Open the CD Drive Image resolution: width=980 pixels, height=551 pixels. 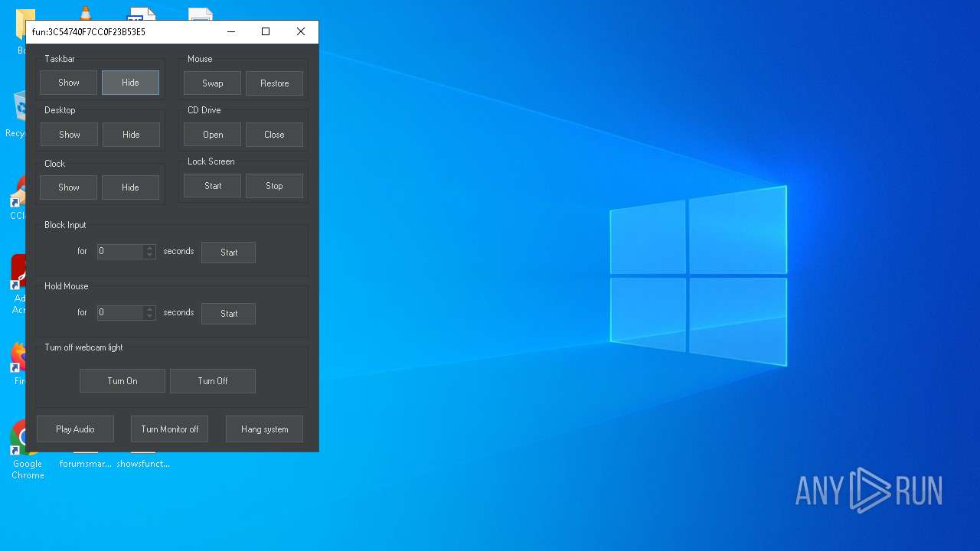point(212,135)
